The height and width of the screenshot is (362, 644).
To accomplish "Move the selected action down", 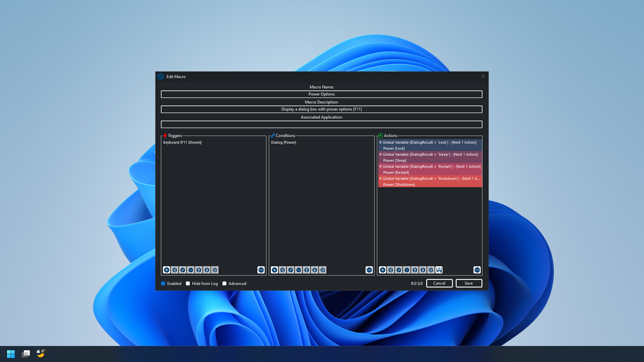I will 423,270.
